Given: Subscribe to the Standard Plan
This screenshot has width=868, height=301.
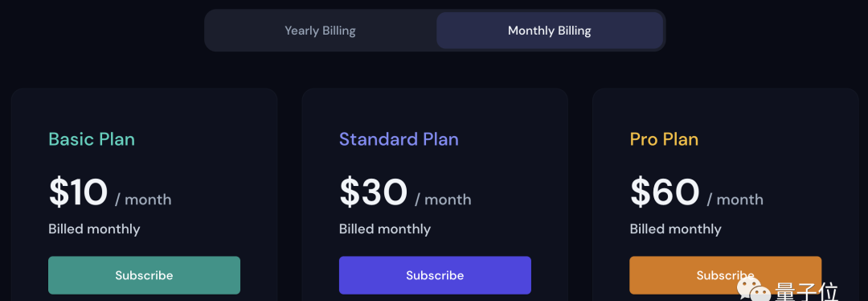Looking at the screenshot, I should point(435,275).
